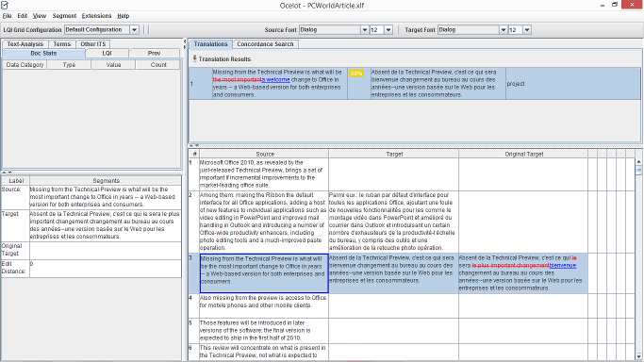Select segment 5 'Those features will be introduced'
Screen dimensions: 644x362
[x=264, y=330]
